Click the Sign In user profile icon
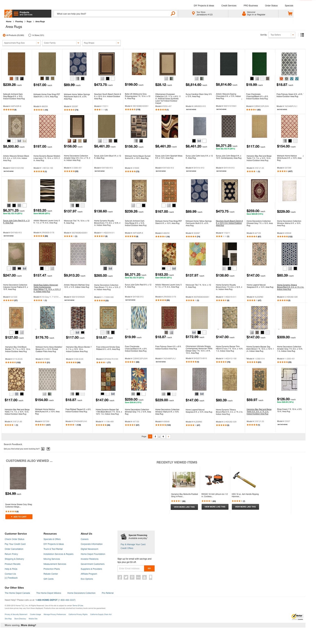The image size is (316, 644). (244, 14)
